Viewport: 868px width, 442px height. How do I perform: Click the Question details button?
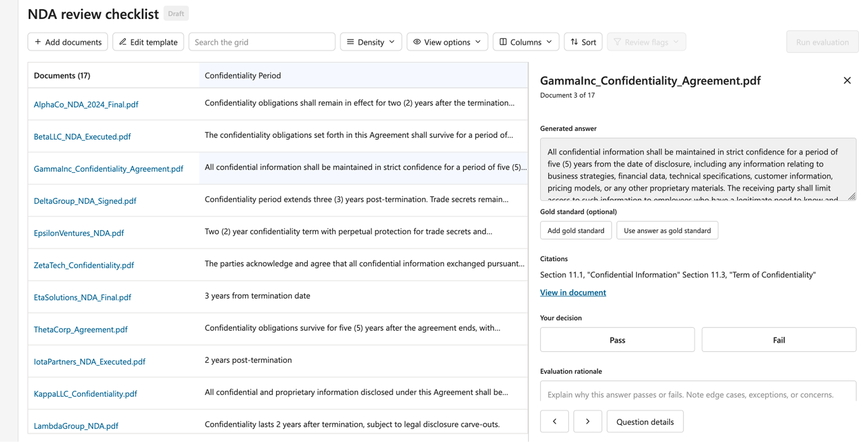[645, 421]
